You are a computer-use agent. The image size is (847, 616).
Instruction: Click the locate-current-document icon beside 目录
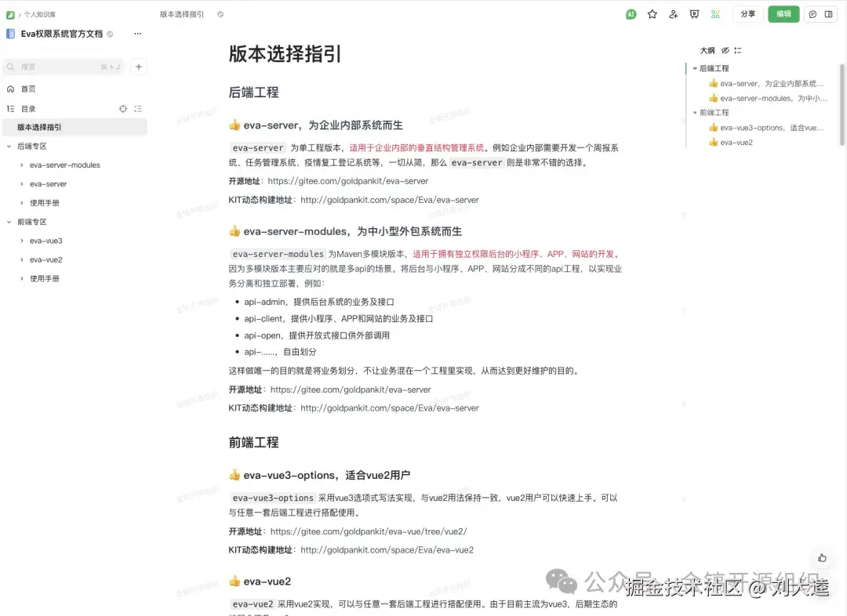point(123,108)
